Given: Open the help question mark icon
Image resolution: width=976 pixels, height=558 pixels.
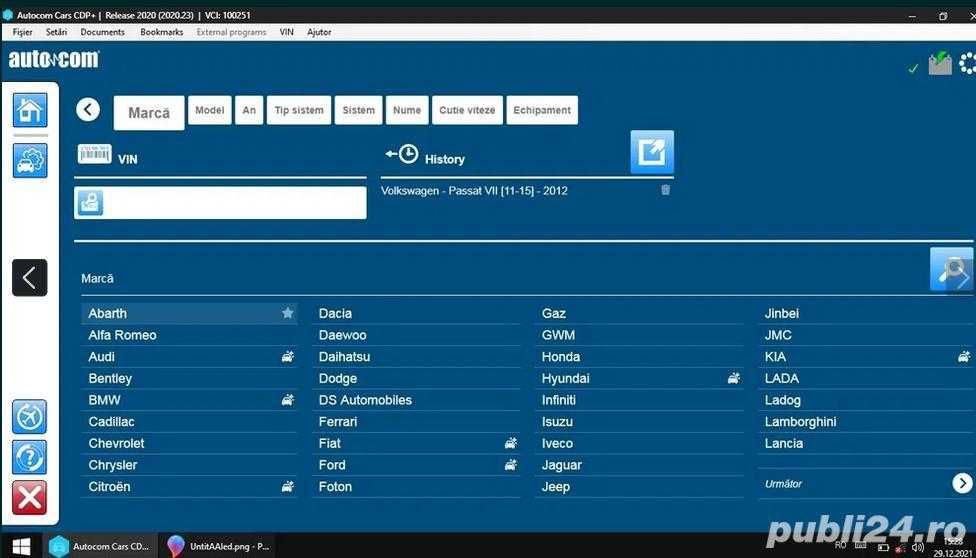Looking at the screenshot, I should click(x=29, y=457).
